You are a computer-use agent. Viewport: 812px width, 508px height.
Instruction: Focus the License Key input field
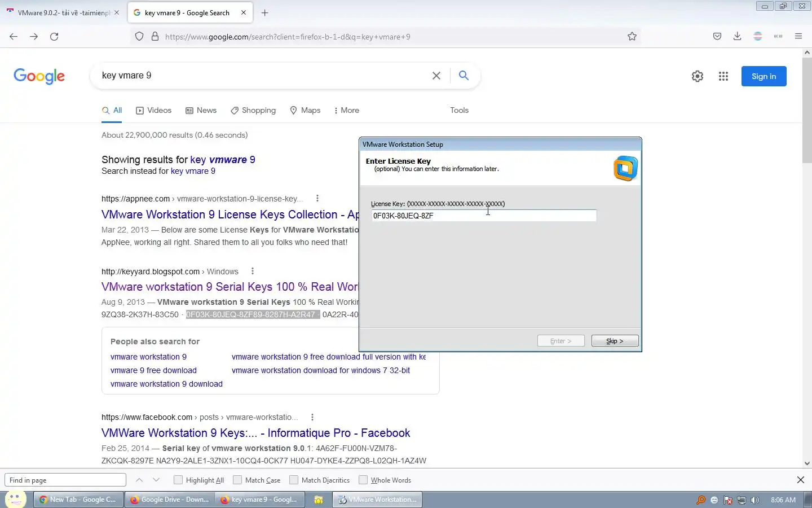pyautogui.click(x=484, y=216)
